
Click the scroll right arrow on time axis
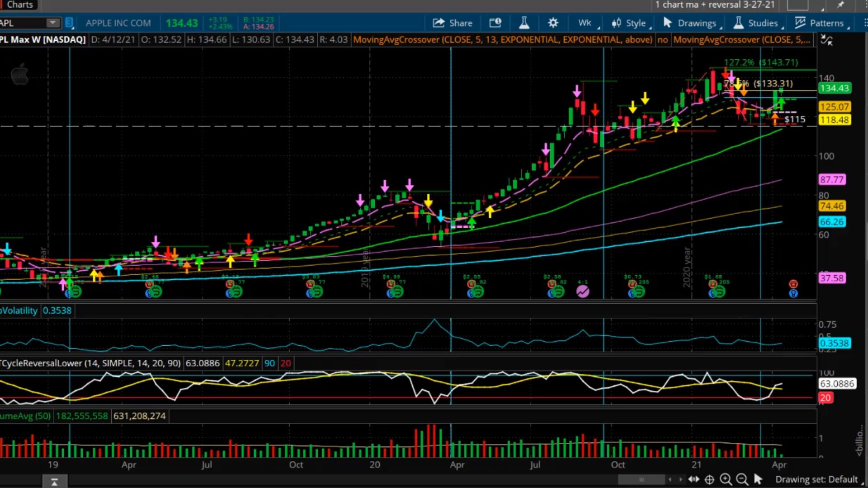(x=680, y=479)
